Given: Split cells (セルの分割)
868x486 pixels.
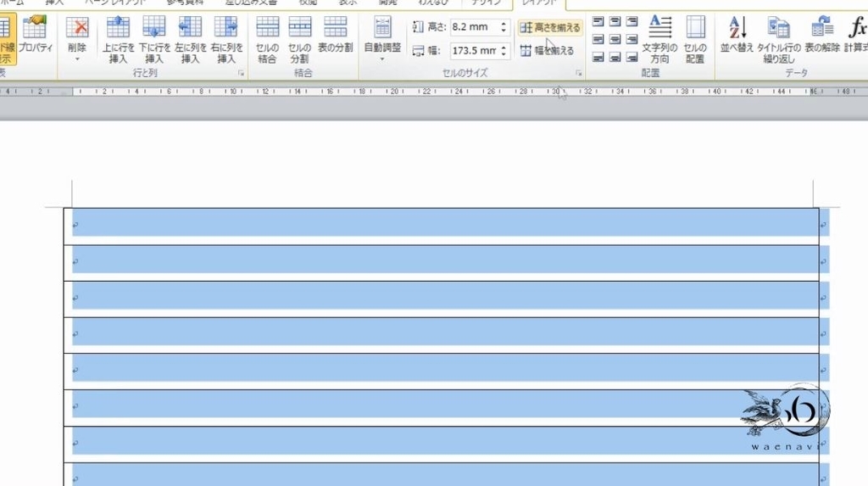Looking at the screenshot, I should 299,39.
